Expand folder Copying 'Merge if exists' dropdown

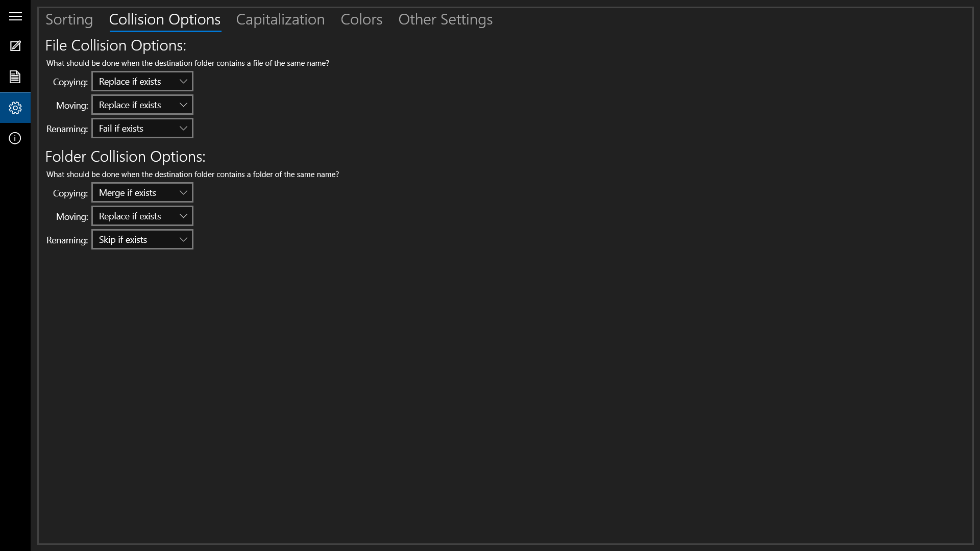click(142, 193)
